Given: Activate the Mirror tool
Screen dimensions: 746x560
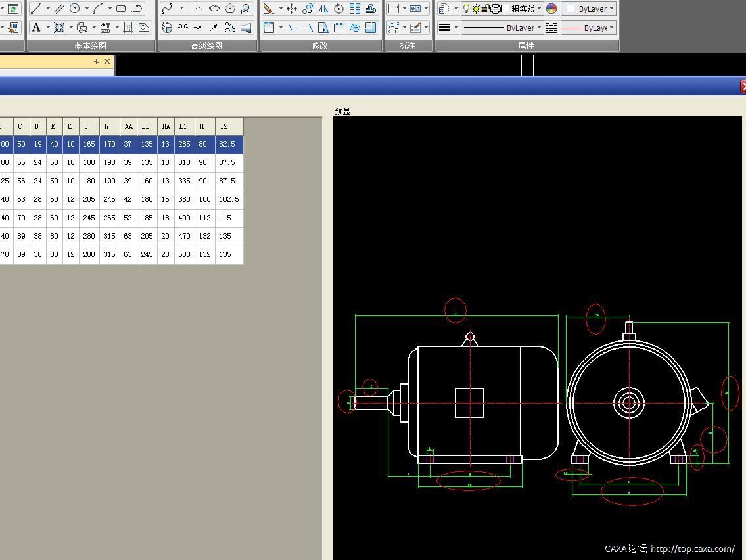Looking at the screenshot, I should pyautogui.click(x=323, y=9).
